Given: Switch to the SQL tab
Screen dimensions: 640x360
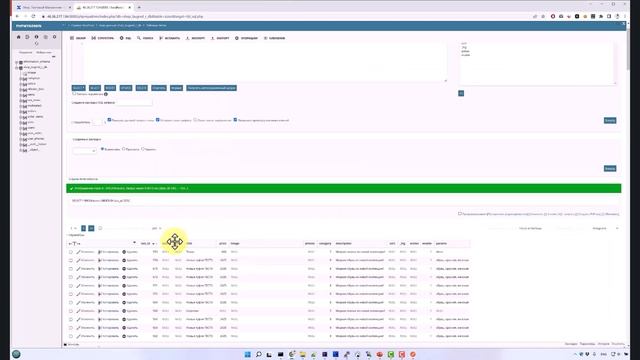Looking at the screenshot, I should (125, 38).
